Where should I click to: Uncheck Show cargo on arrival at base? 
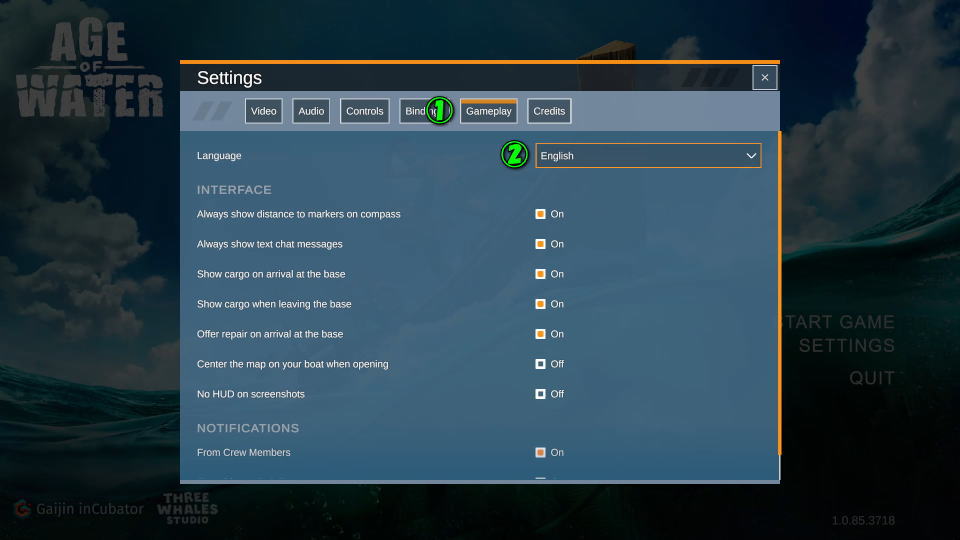[x=540, y=274]
